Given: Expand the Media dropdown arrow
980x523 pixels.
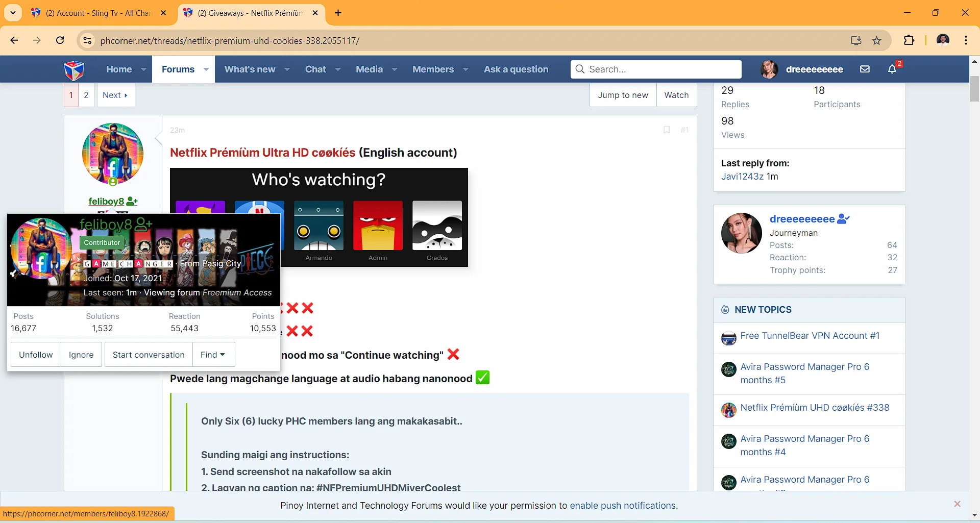Looking at the screenshot, I should [x=394, y=69].
